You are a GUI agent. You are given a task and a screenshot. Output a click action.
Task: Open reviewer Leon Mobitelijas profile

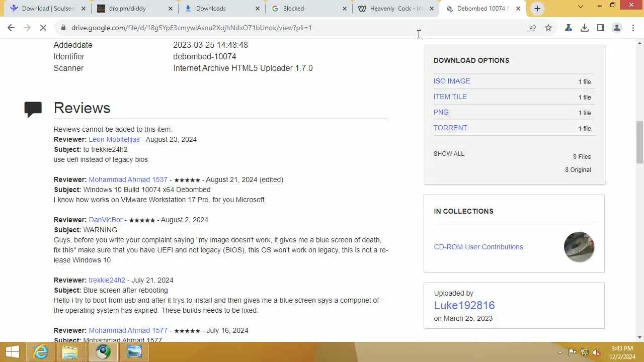(x=114, y=139)
